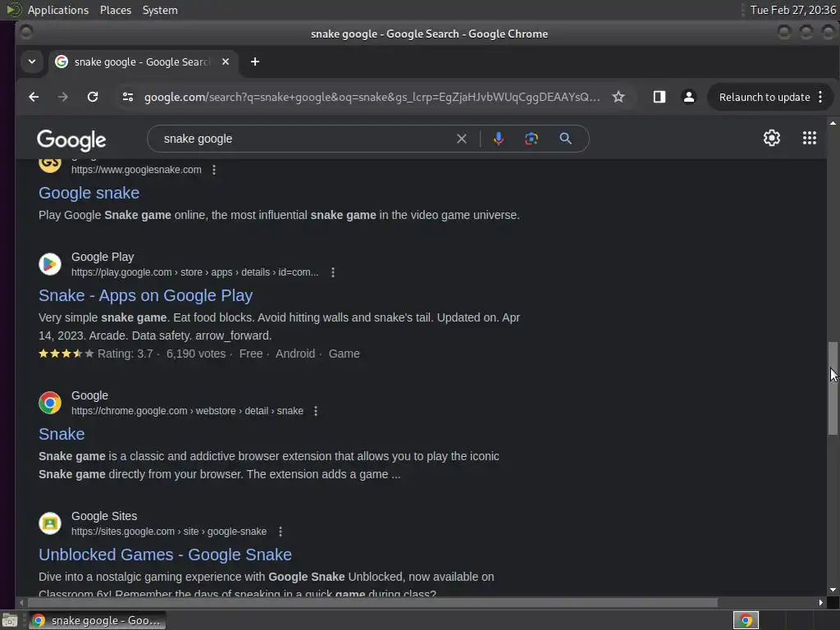840x630 pixels.
Task: Open the System menu
Action: click(160, 10)
